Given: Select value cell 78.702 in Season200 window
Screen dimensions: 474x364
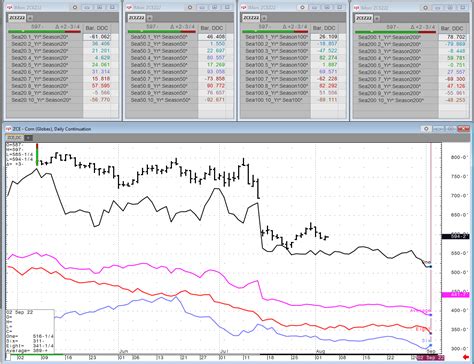Looking at the screenshot, I should (x=452, y=37).
